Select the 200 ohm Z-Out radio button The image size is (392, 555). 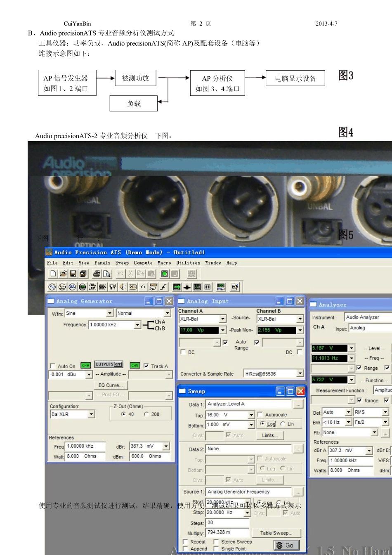coord(146,414)
